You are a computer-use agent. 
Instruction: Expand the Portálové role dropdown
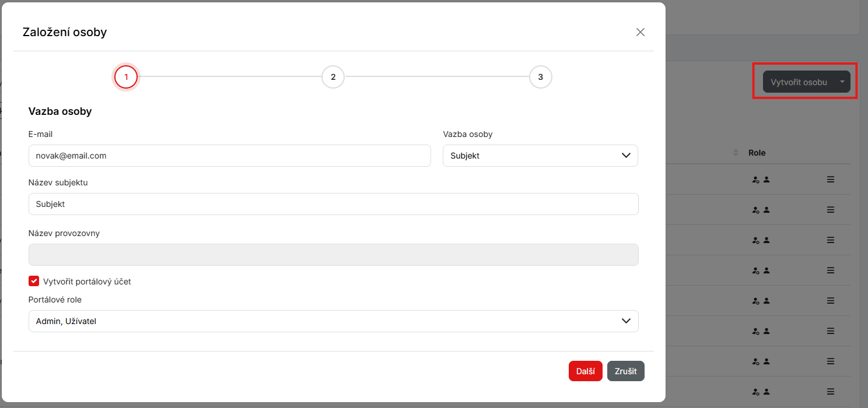[333, 321]
